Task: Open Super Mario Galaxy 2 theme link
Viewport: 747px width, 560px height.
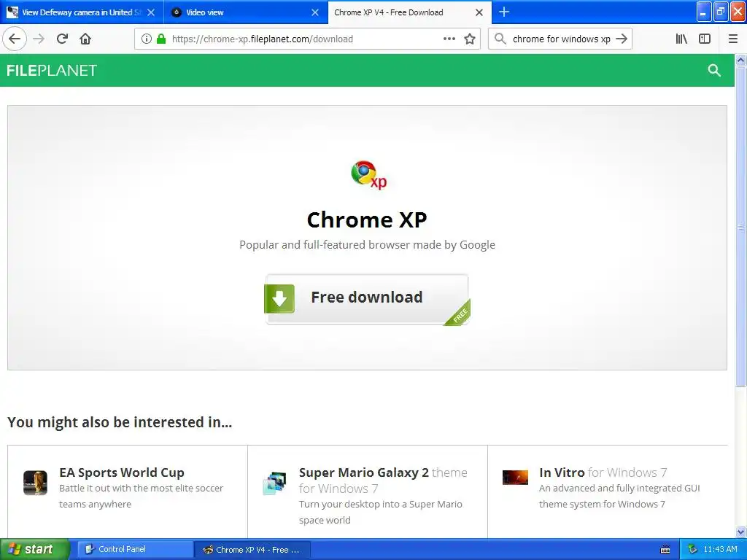Action: (383, 481)
